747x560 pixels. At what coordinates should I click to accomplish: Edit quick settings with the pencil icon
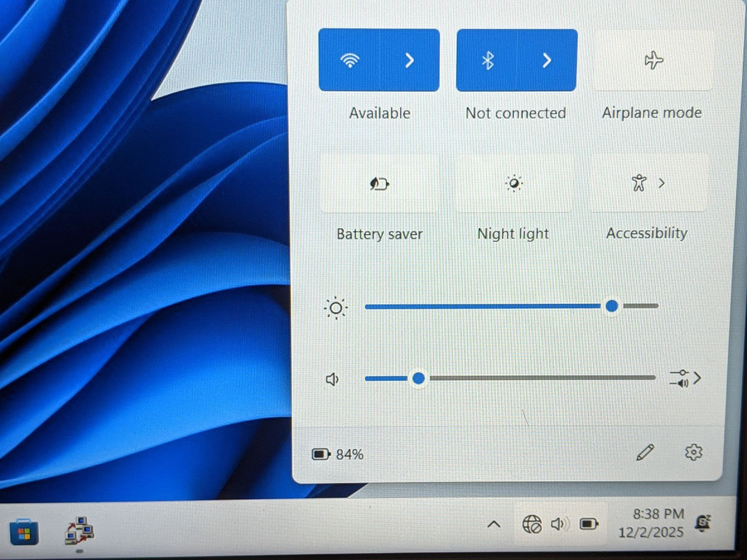[x=645, y=452]
